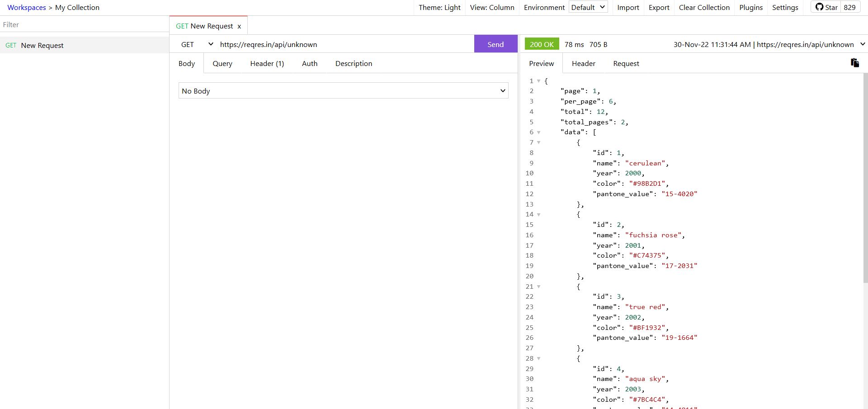Click the "aqua sky" value
Screen dimensions: 868x409
(645, 379)
